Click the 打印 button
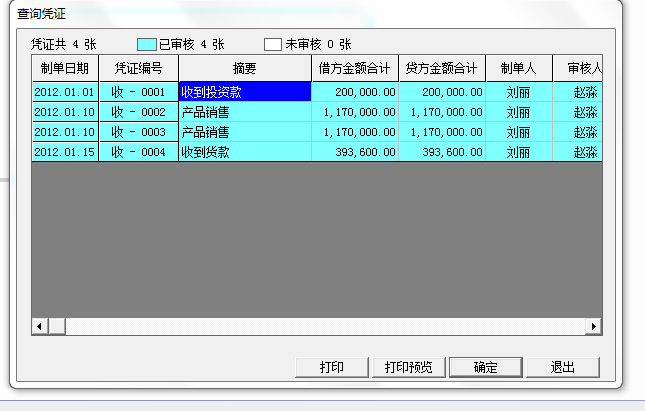The height and width of the screenshot is (411, 645). point(332,367)
